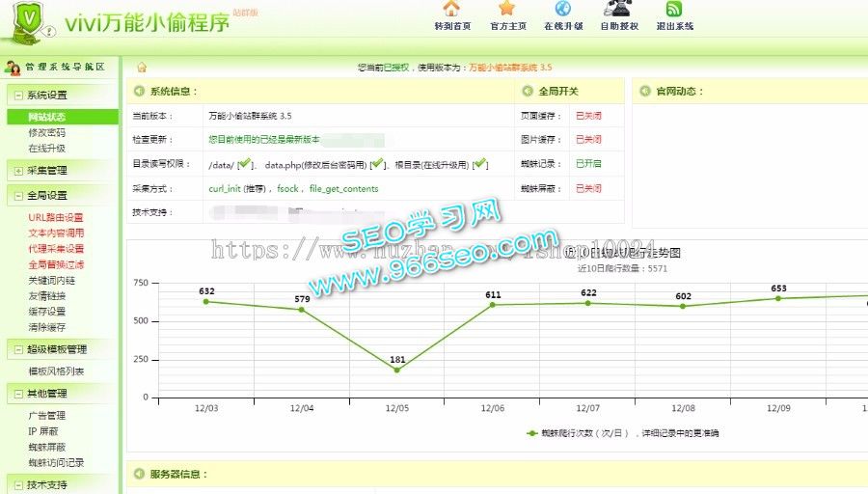Click the globe icon for 在线升级
The width and height of the screenshot is (868, 494).
(563, 9)
